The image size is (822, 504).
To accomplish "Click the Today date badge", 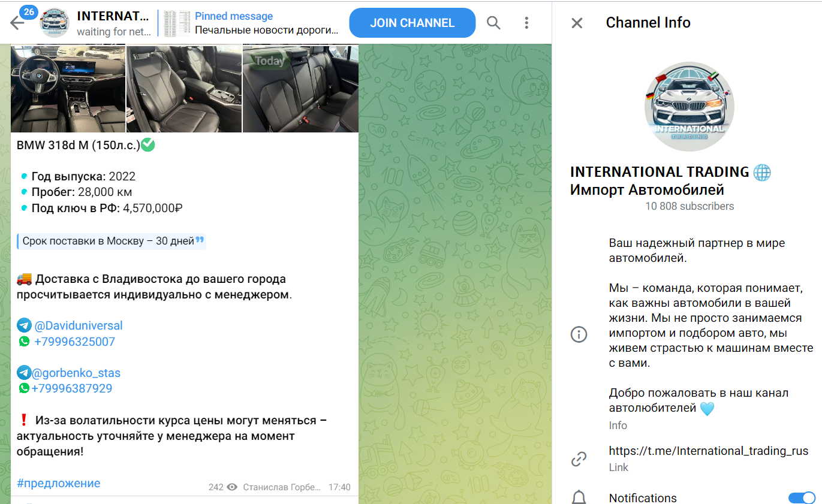I will coord(270,61).
